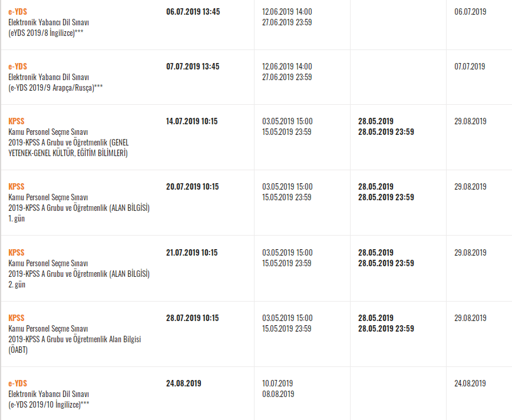Open the e-YDS 2019/10 İngilizce exam link
This screenshot has height=420, width=512.
coord(18,383)
